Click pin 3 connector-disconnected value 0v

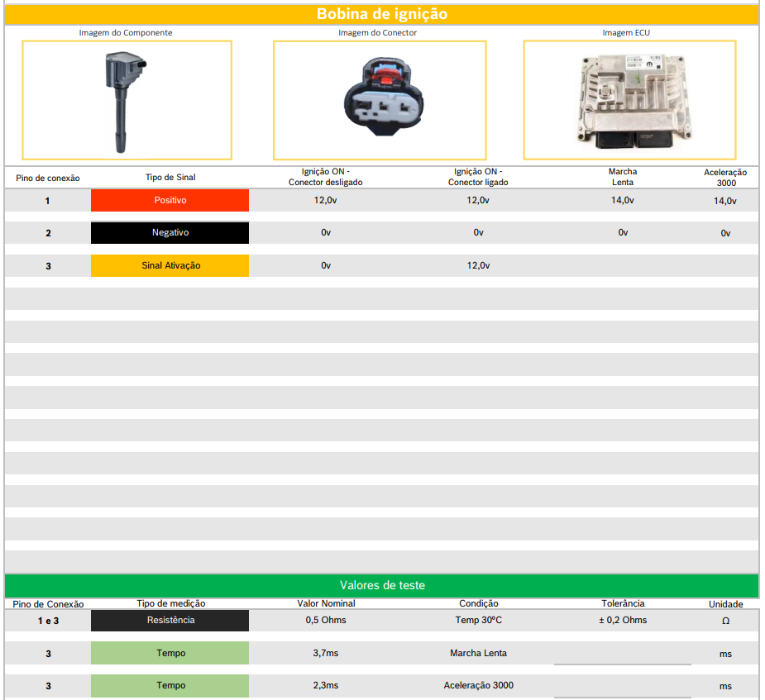point(326,265)
